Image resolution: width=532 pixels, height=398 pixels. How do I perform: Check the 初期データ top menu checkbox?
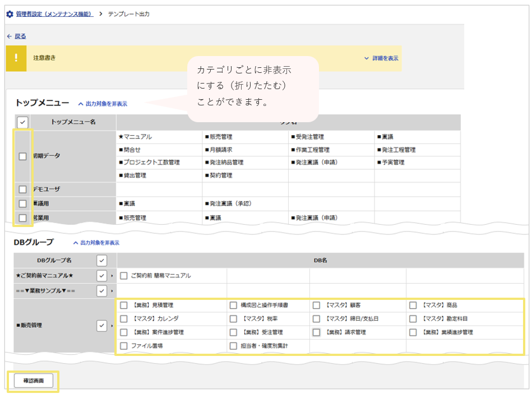23,156
